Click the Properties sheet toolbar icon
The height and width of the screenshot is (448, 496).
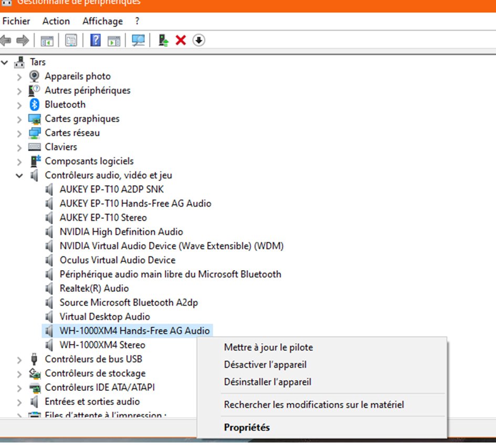pos(71,40)
